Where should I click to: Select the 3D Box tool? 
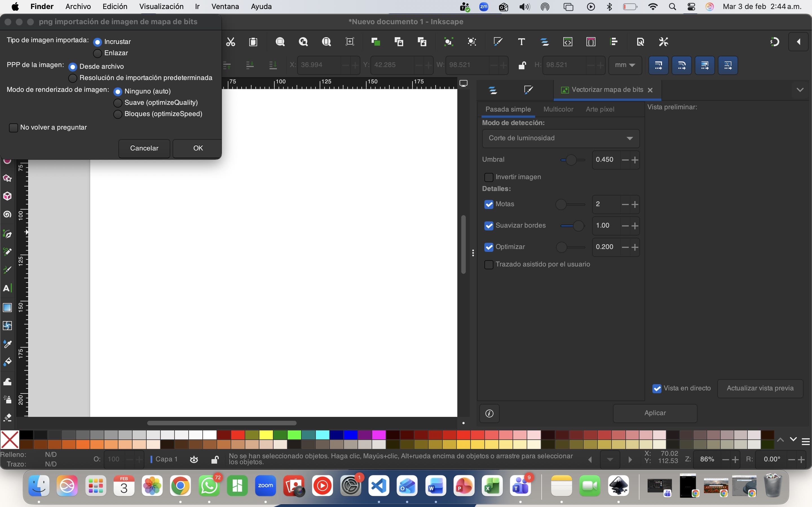[x=7, y=196]
